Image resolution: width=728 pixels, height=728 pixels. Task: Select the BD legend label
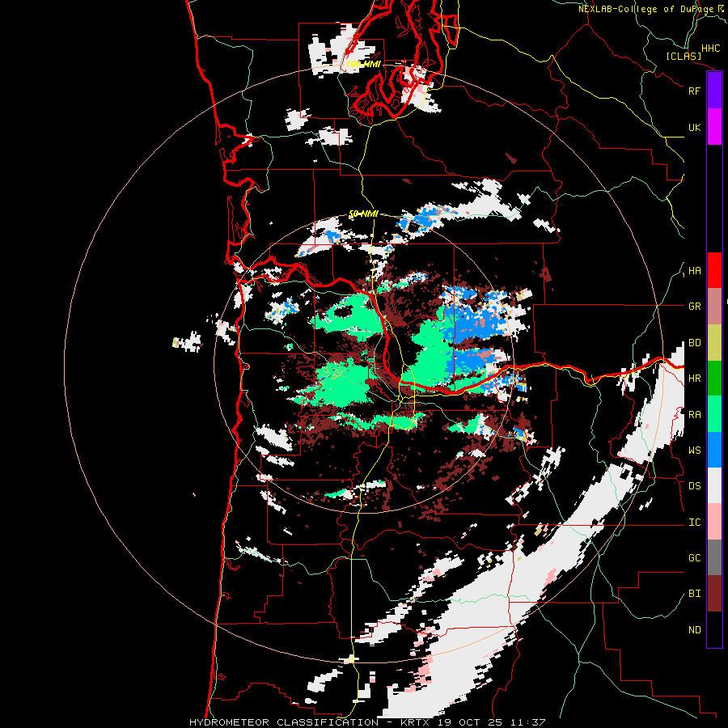[x=695, y=343]
